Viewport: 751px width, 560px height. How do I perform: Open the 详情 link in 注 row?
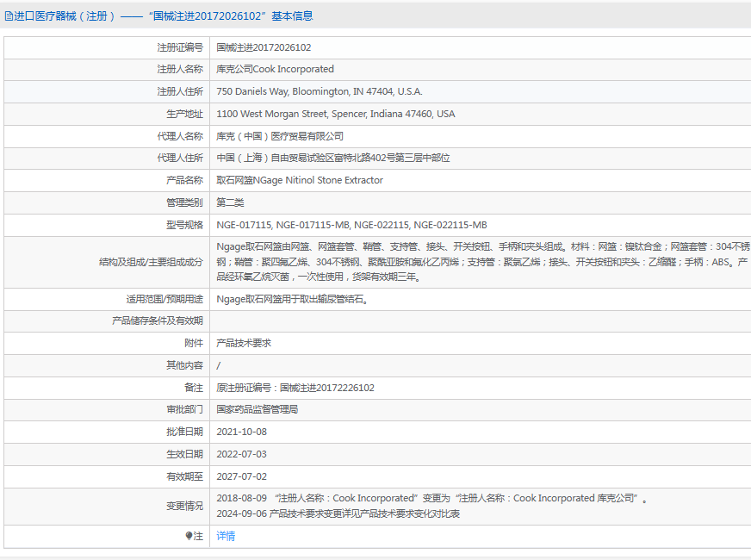pos(226,536)
